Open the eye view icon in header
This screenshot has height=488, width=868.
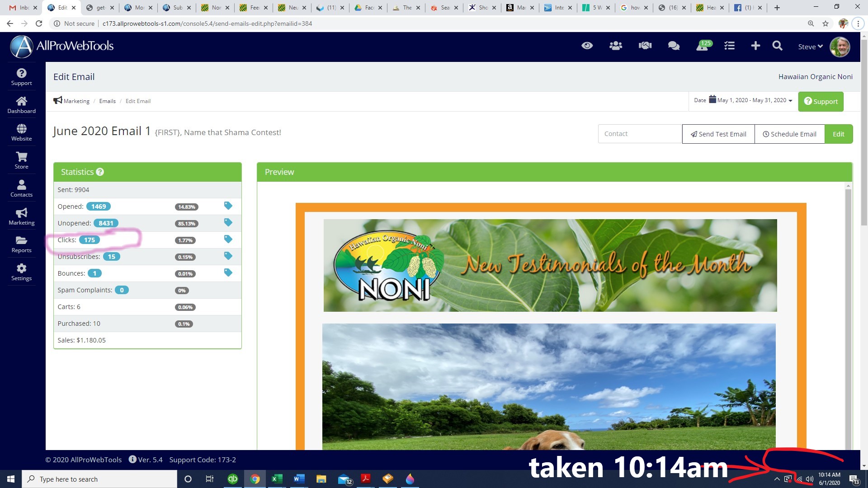coord(587,46)
